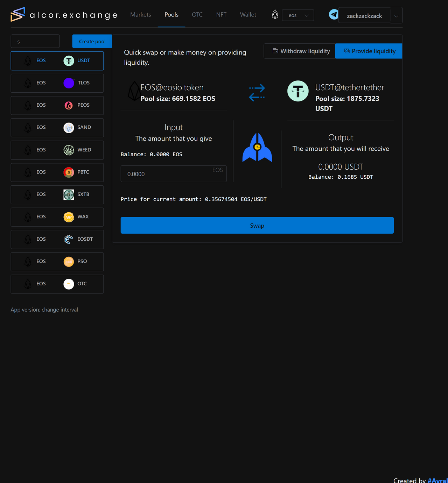The width and height of the screenshot is (448, 483).
Task: Select the EOS/SXTB pool row
Action: (x=57, y=194)
